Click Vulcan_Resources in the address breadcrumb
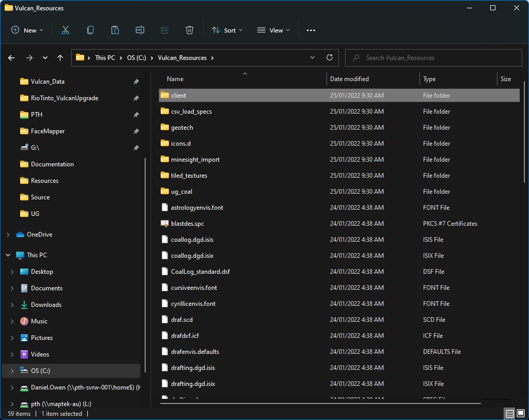This screenshot has height=420, width=529. 182,58
